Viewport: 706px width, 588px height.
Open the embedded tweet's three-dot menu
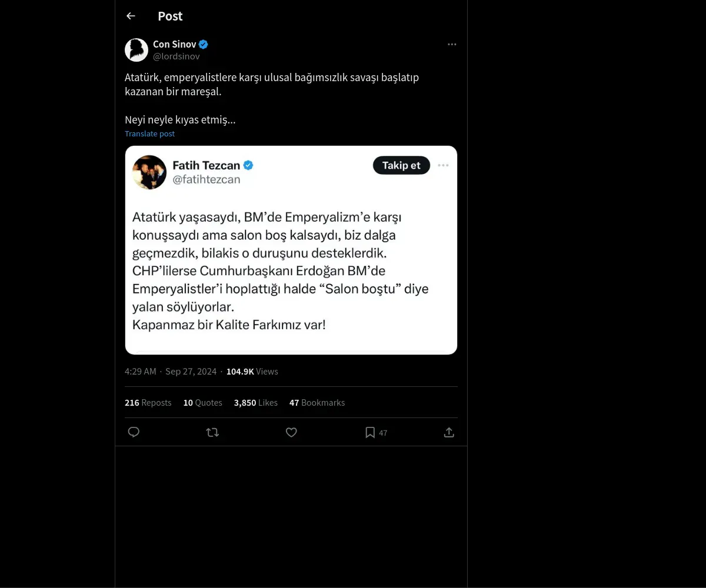(x=444, y=165)
